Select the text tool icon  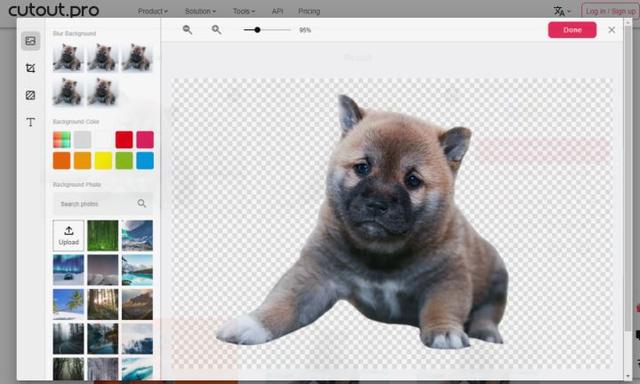[x=31, y=122]
